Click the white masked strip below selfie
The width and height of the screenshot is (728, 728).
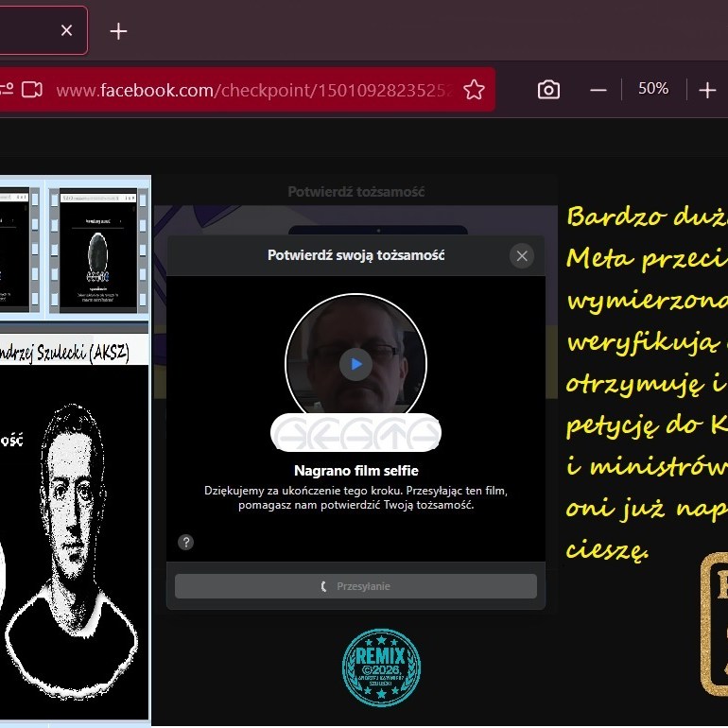(x=355, y=433)
